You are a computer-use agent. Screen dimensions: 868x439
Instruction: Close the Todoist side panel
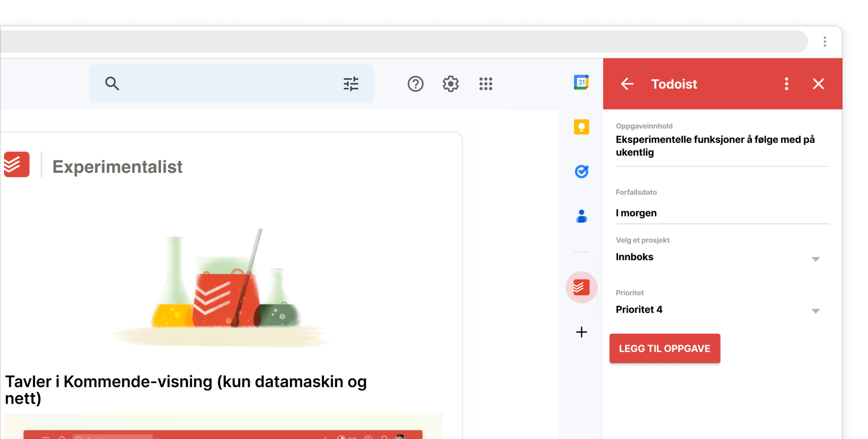click(x=818, y=84)
